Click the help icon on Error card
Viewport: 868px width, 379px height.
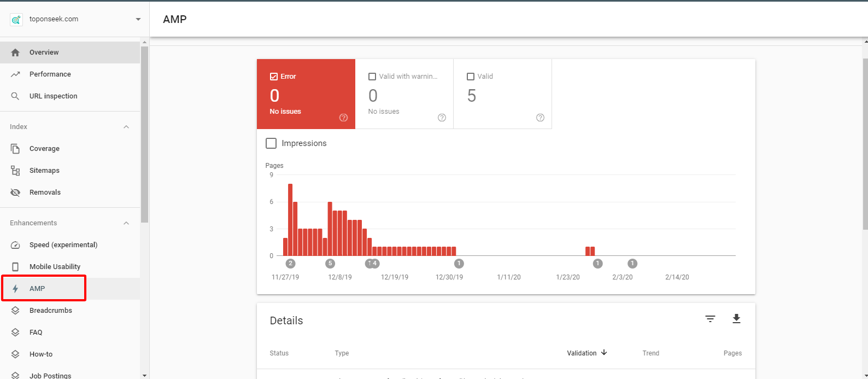[x=343, y=118]
